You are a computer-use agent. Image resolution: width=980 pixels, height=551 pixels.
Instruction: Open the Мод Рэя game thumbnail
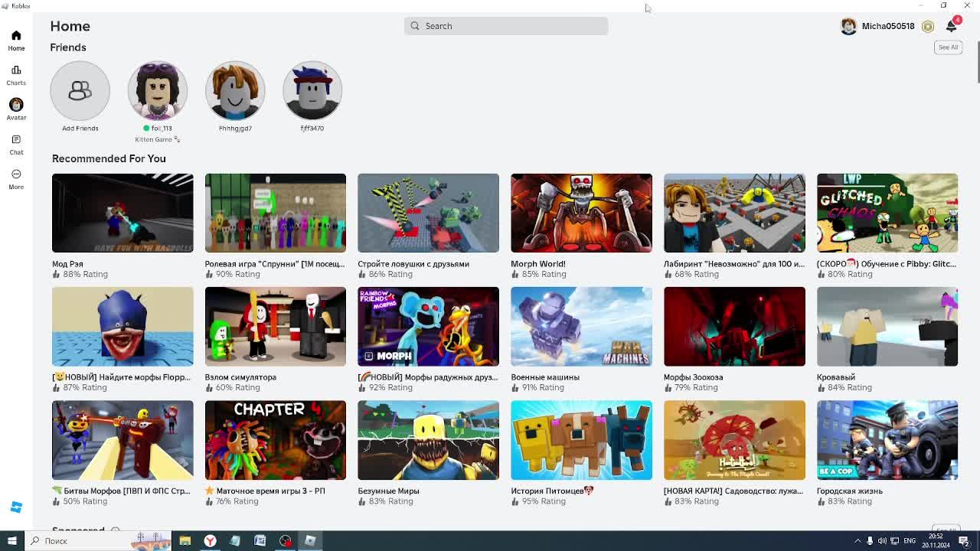pos(122,213)
